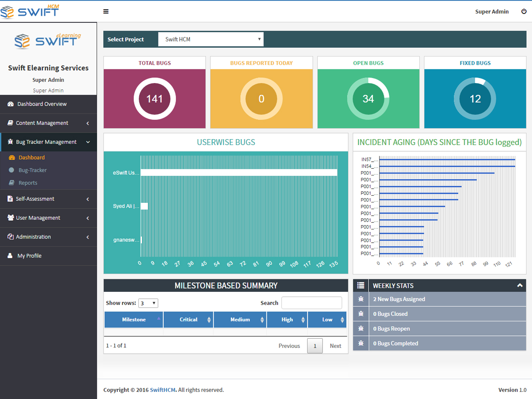Open the Reports submenu item
The height and width of the screenshot is (399, 532).
(x=28, y=183)
